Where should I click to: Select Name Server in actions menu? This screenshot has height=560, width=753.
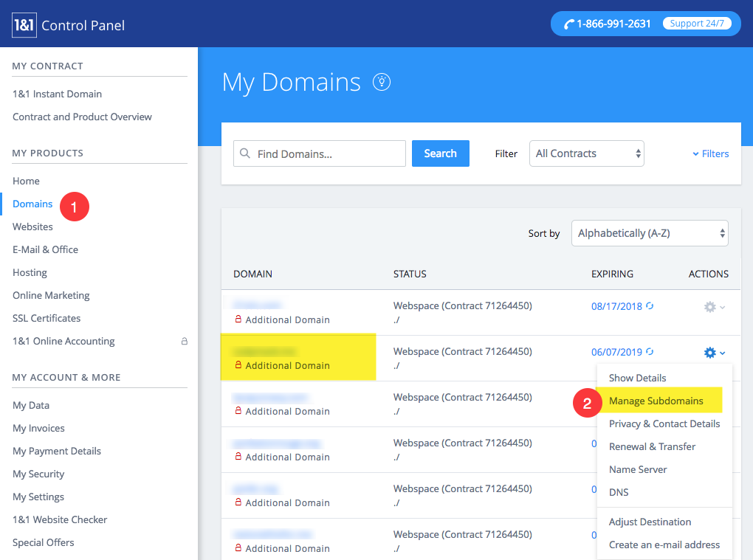point(638,470)
